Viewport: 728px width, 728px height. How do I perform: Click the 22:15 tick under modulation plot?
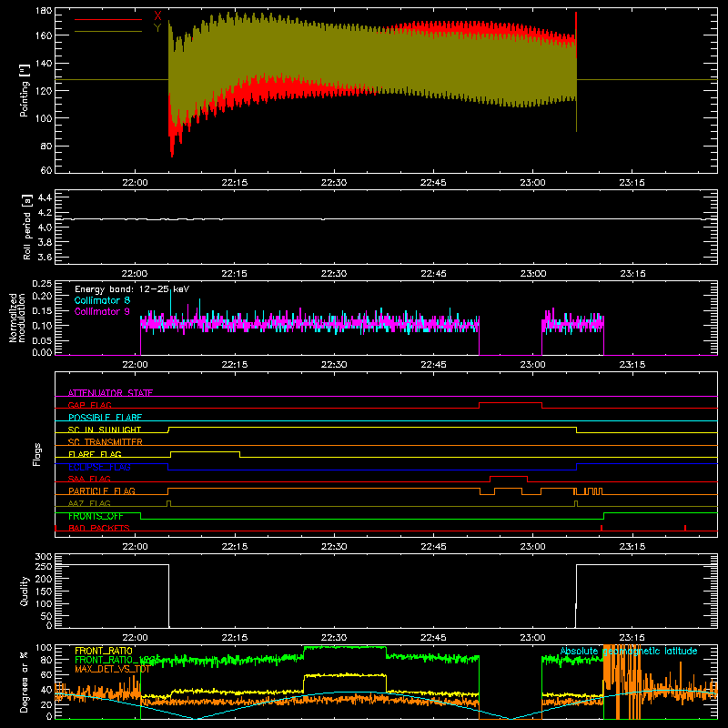(x=235, y=365)
